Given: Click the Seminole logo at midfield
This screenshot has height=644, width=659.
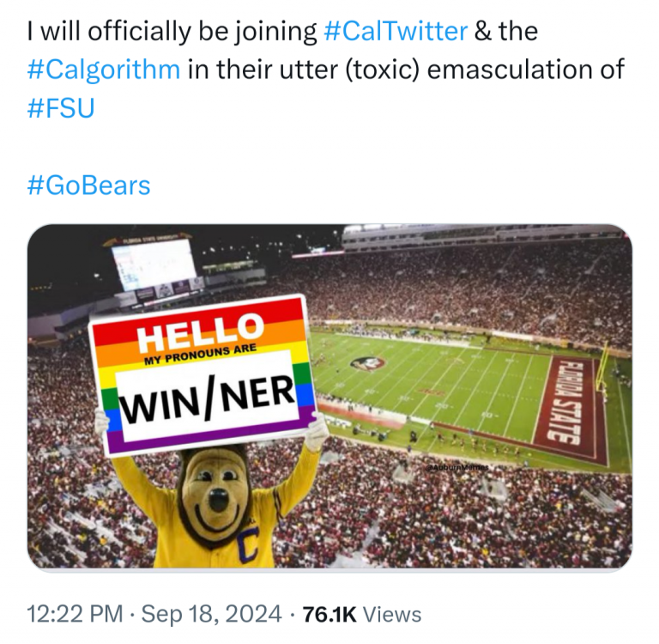Looking at the screenshot, I should coord(367,362).
